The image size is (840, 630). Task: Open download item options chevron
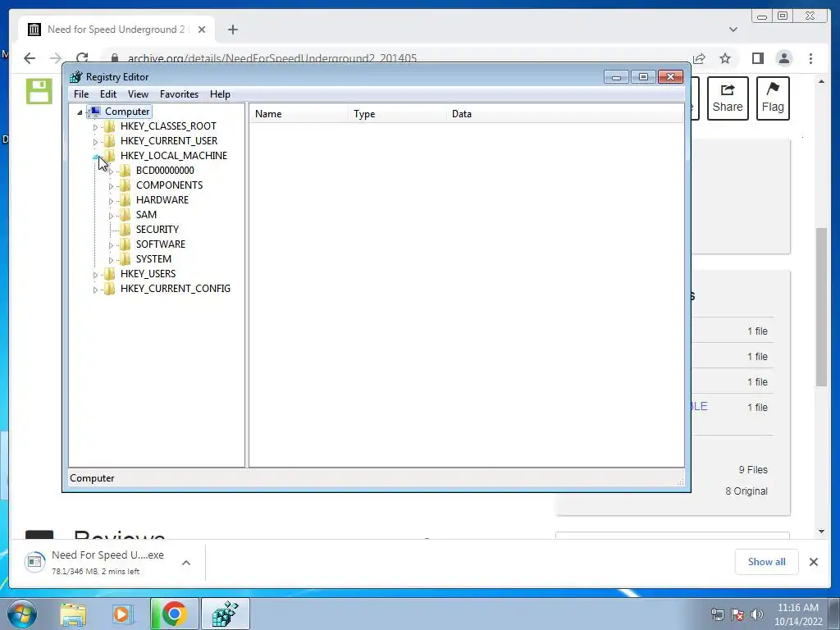tap(186, 563)
